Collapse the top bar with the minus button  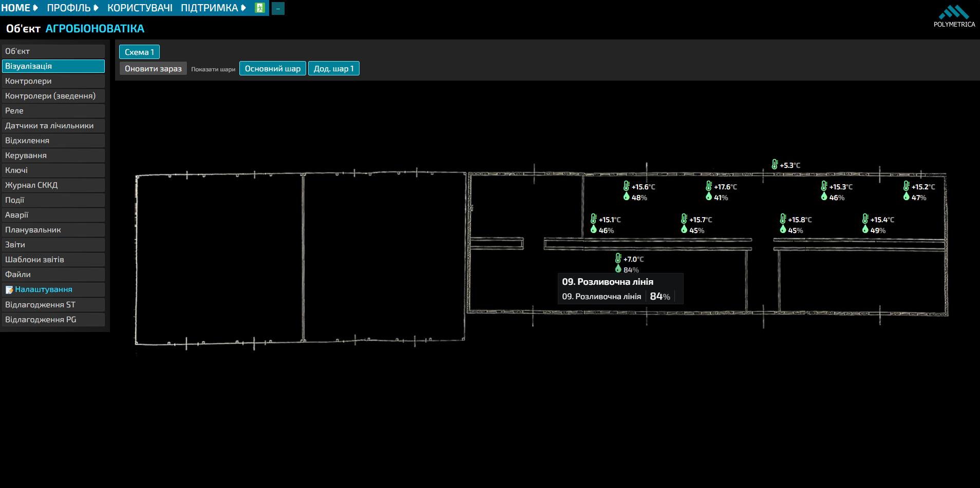click(x=278, y=9)
